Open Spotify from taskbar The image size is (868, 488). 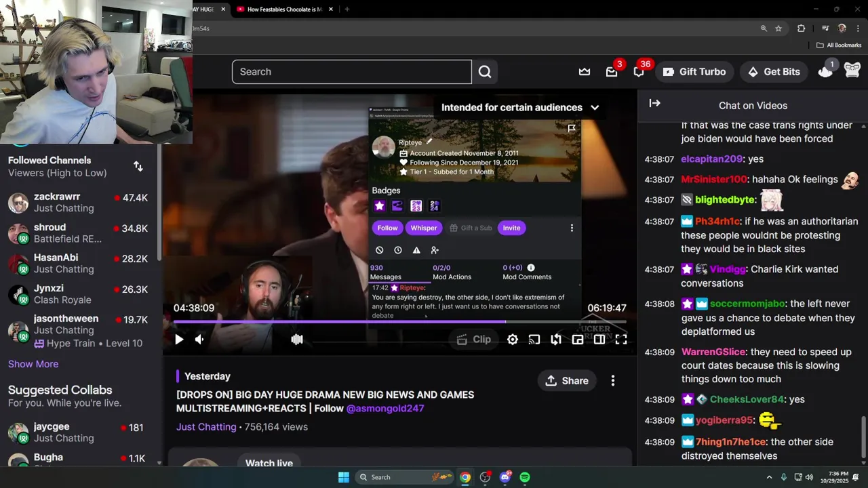coord(525,477)
